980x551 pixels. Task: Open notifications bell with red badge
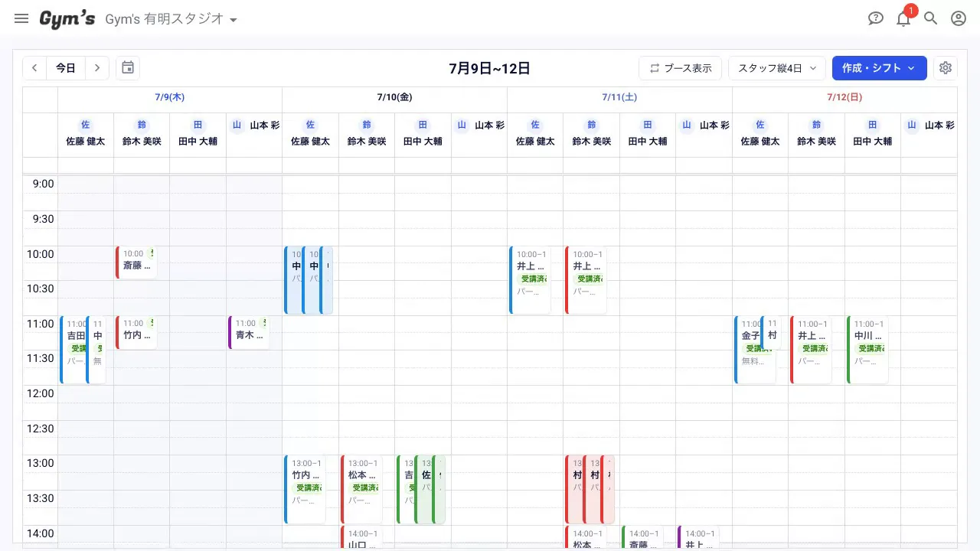903,18
